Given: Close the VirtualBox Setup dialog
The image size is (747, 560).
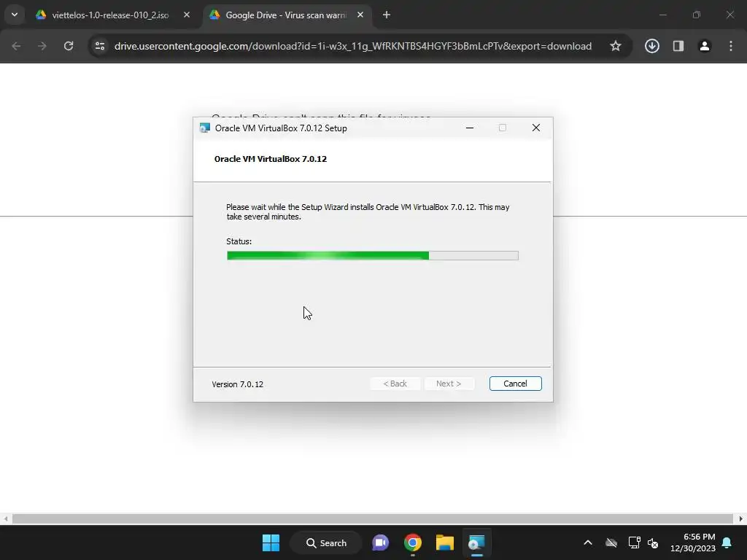Looking at the screenshot, I should pyautogui.click(x=536, y=128).
